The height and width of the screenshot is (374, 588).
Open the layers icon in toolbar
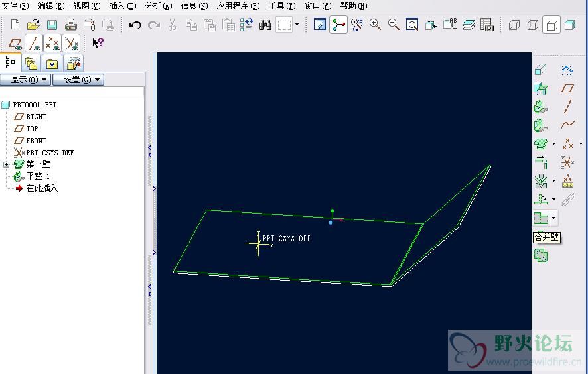[468, 25]
